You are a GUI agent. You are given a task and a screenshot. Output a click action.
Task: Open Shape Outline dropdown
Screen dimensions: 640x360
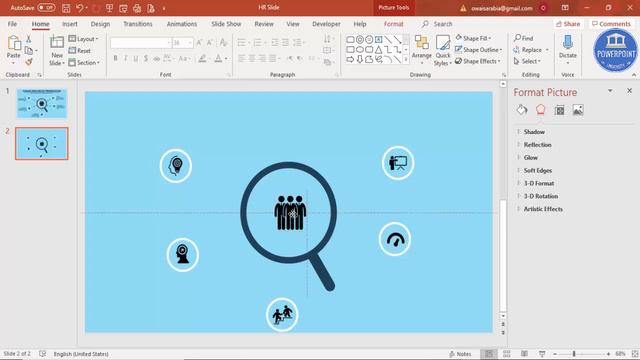point(478,49)
